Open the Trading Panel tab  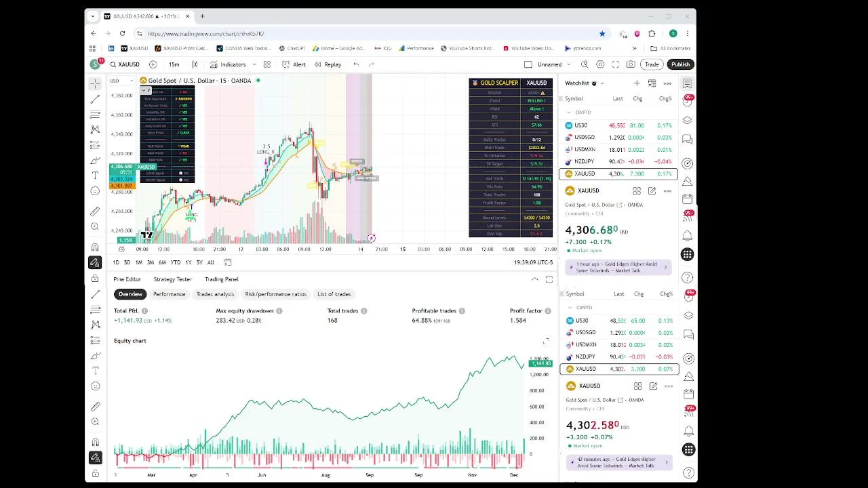click(222, 279)
